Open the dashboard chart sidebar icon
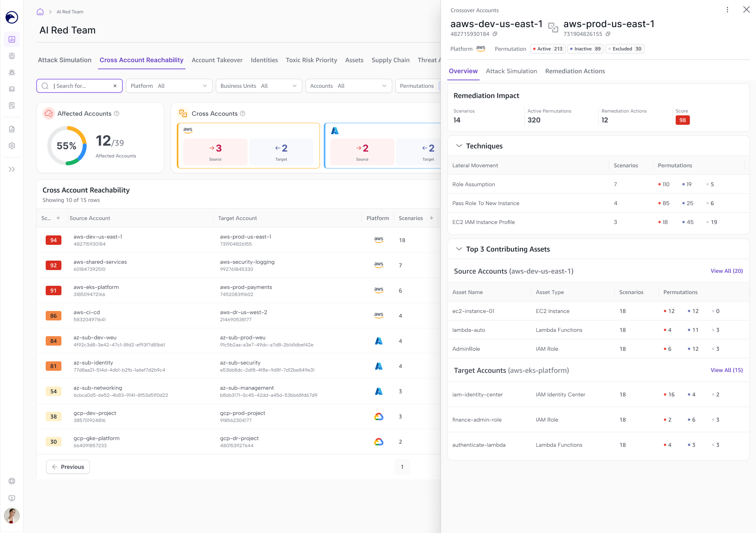This screenshot has width=756, height=533. pyautogui.click(x=12, y=39)
